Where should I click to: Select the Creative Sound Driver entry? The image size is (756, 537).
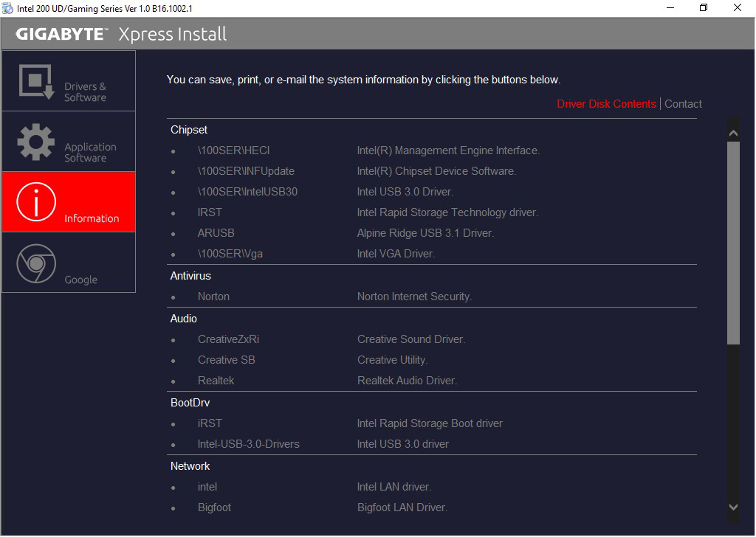pos(410,339)
